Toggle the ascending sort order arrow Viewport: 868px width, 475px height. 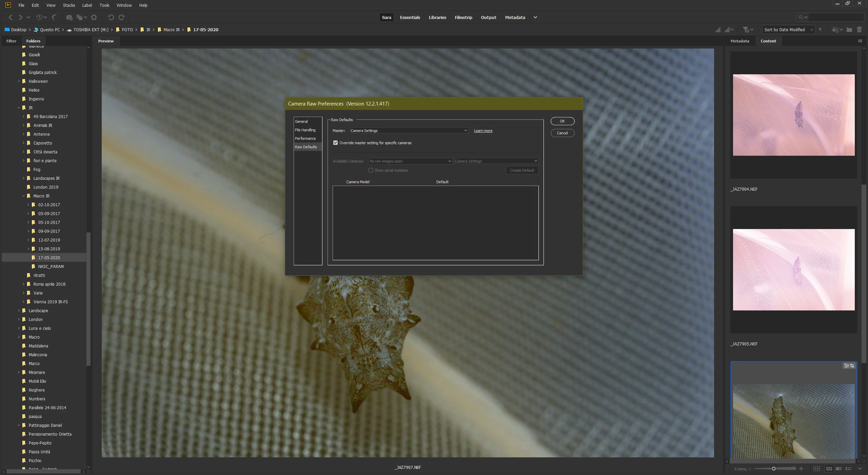(820, 30)
